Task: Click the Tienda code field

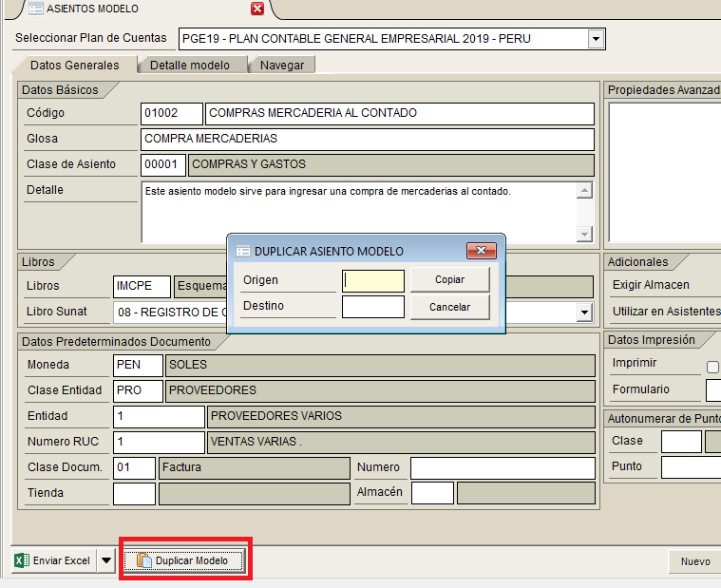Action: pyautogui.click(x=134, y=494)
